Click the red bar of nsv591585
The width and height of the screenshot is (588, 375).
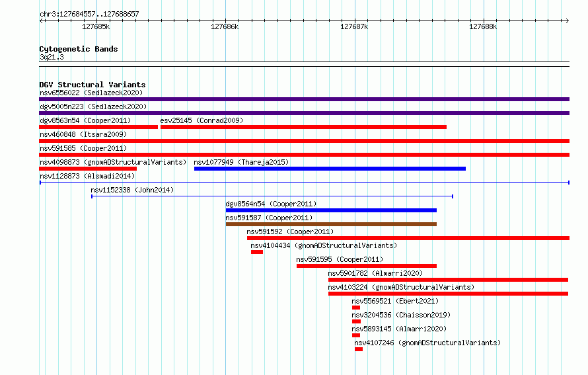304,155
